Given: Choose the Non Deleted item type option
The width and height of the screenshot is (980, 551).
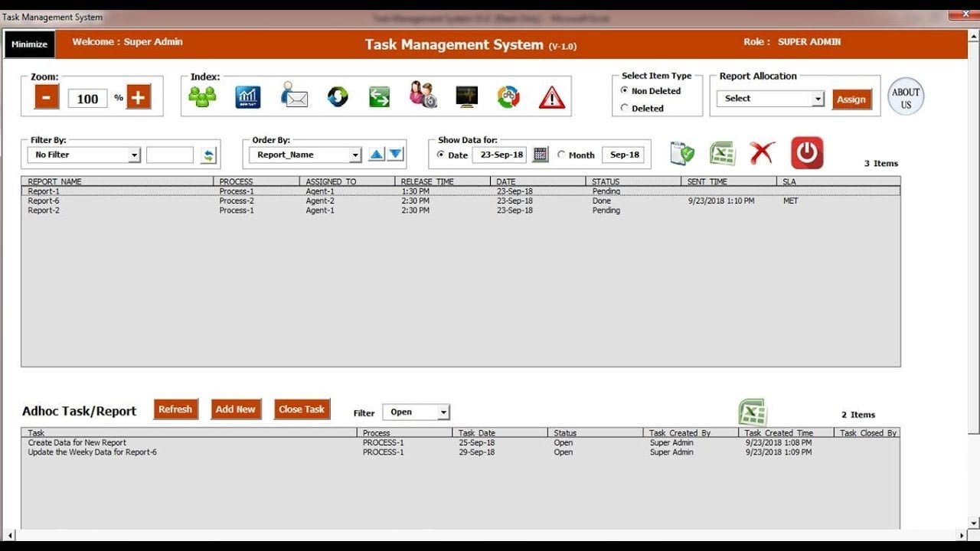Looking at the screenshot, I should pyautogui.click(x=625, y=91).
